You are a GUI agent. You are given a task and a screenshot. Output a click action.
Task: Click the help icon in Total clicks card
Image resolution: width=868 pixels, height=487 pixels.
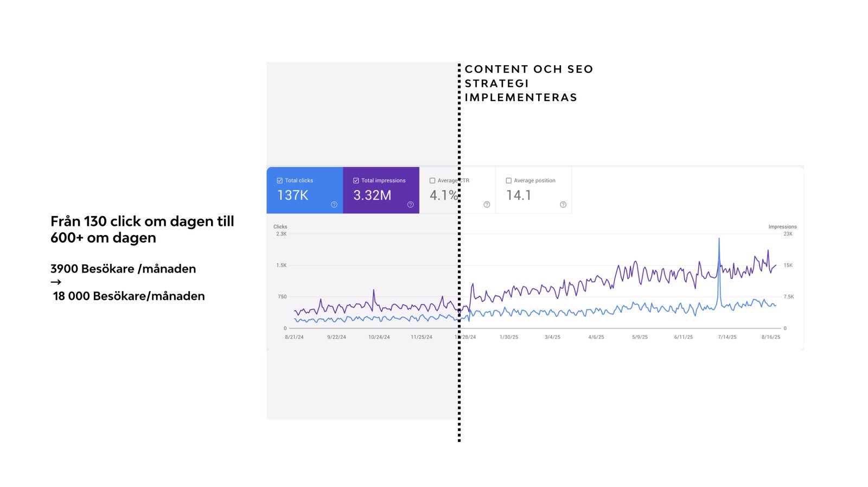coord(334,205)
